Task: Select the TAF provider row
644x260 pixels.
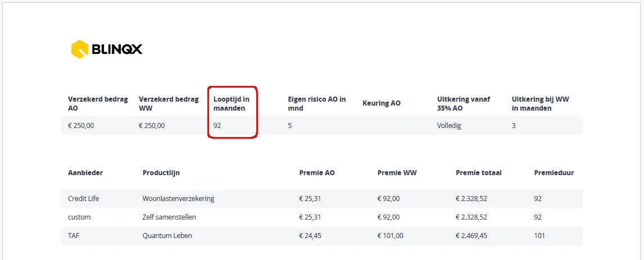Action: (x=321, y=236)
